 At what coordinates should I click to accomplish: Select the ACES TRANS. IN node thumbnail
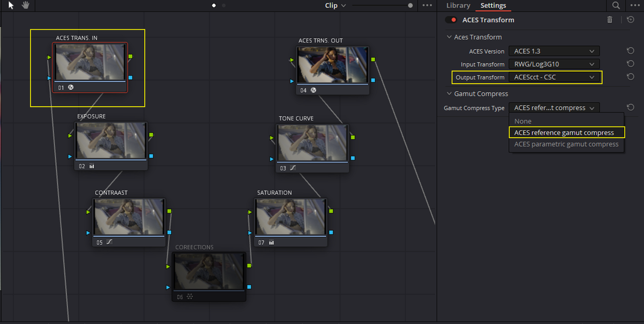point(90,62)
